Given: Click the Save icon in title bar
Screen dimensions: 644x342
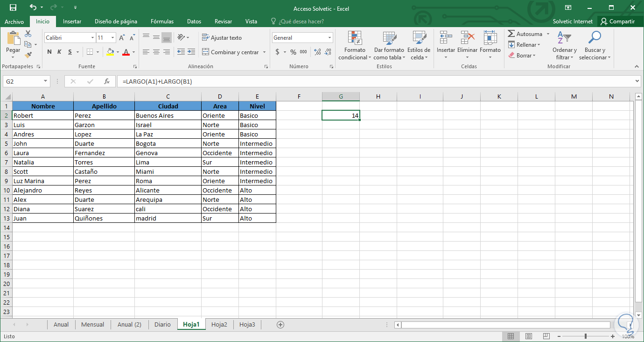Looking at the screenshot, I should pyautogui.click(x=13, y=8).
